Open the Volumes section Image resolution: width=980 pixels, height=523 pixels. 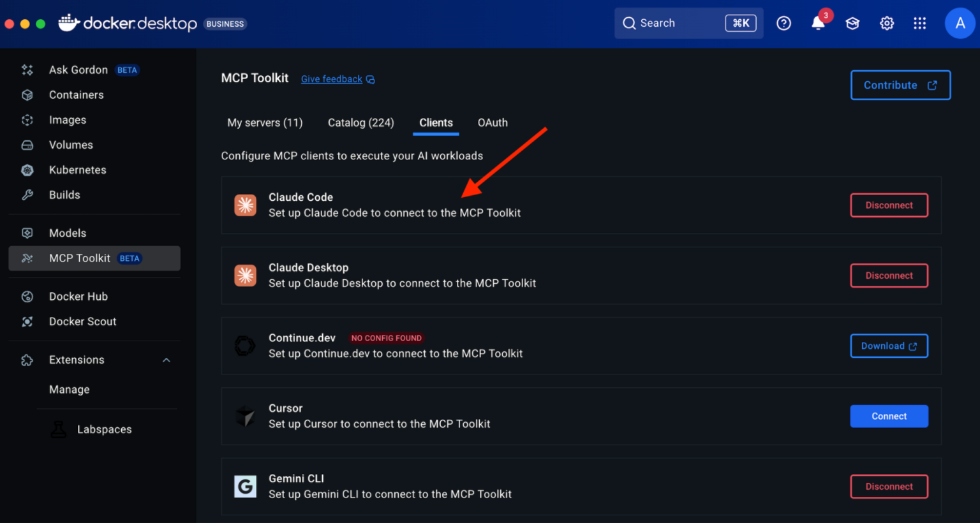pyautogui.click(x=70, y=145)
